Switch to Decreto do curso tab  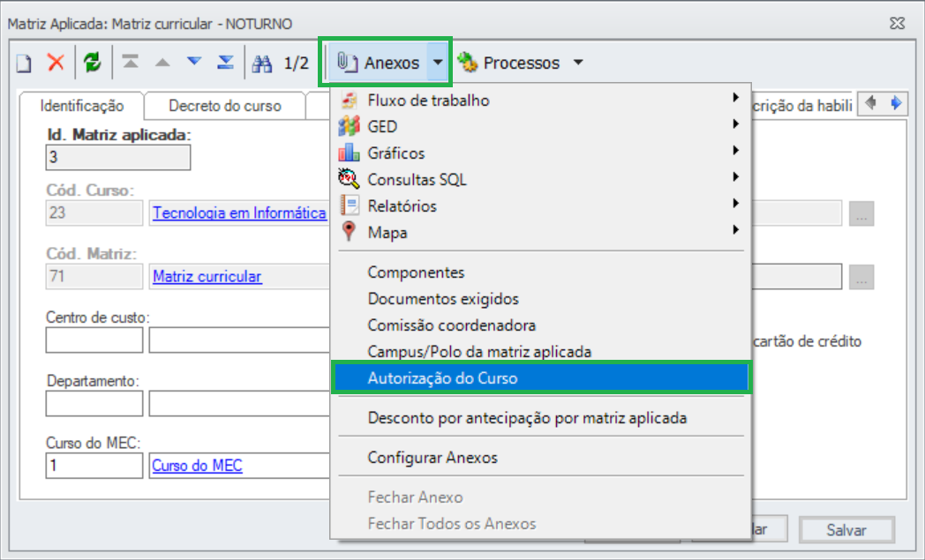225,106
